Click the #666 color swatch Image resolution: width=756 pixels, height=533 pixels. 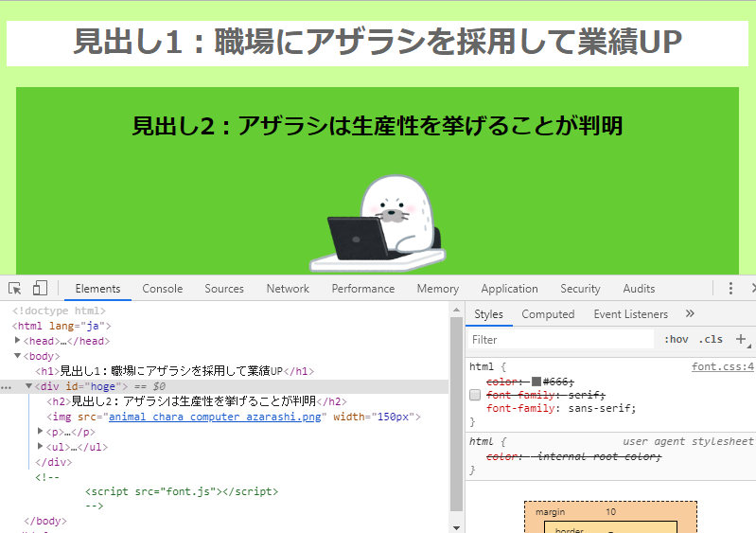pyautogui.click(x=536, y=382)
